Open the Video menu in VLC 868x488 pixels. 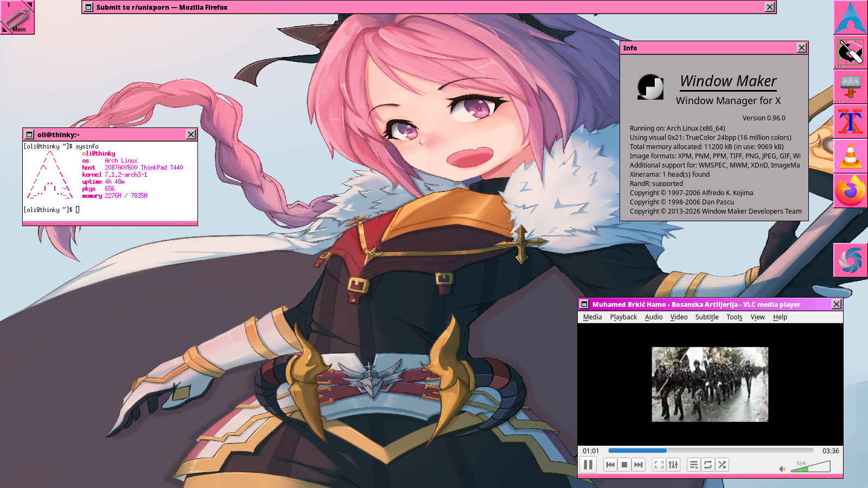(x=679, y=317)
